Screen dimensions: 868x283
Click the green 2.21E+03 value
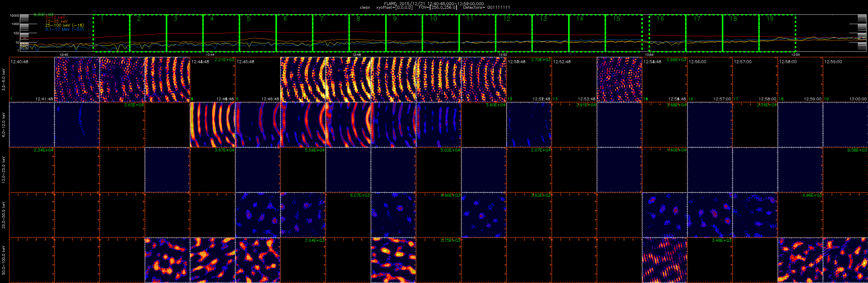tap(224, 60)
